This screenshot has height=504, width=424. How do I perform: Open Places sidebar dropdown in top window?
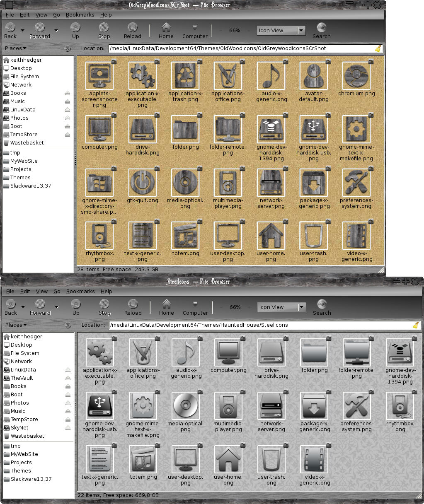[x=16, y=48]
